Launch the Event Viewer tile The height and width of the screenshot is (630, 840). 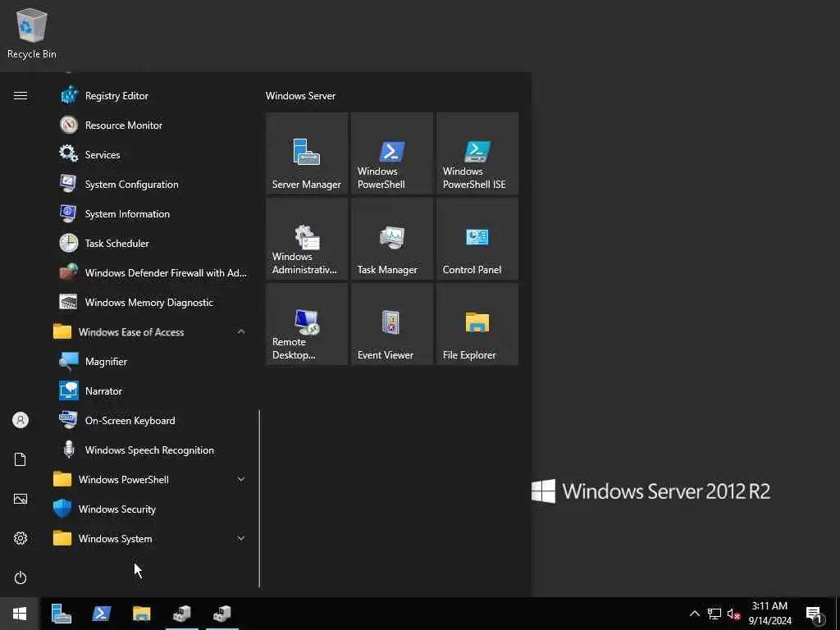[x=391, y=324]
